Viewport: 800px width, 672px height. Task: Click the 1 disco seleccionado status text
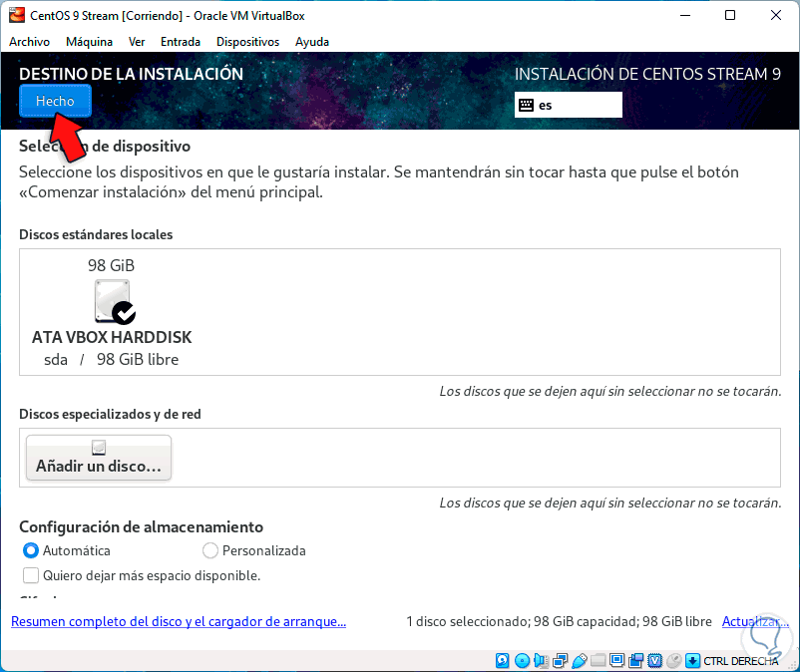559,621
